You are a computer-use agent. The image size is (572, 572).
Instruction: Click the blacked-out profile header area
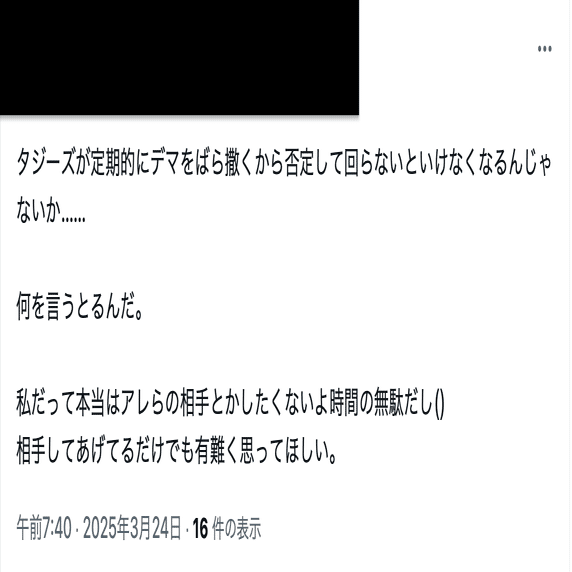click(179, 57)
